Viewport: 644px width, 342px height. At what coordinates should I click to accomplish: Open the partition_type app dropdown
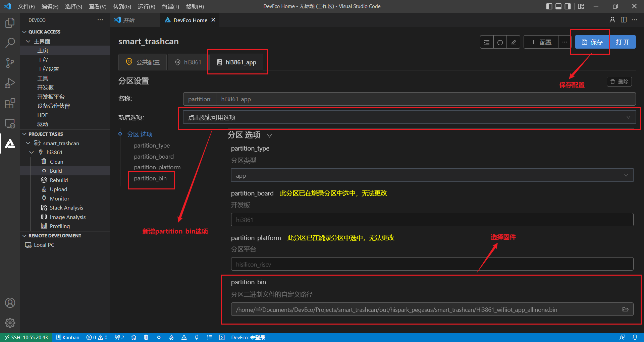(432, 175)
